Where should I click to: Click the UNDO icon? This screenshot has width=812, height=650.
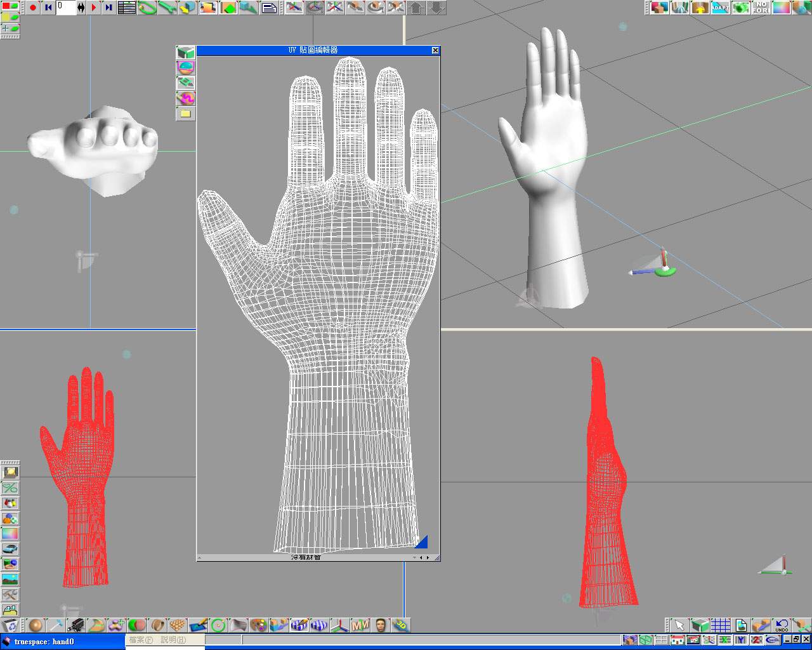point(782,626)
